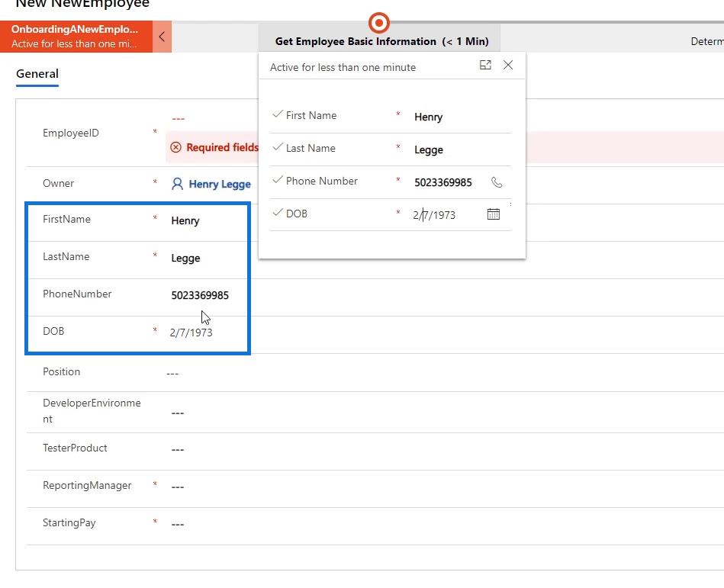This screenshot has width=724, height=588.
Task: Click the DeveloperEnvironment field value
Action: pyautogui.click(x=178, y=413)
